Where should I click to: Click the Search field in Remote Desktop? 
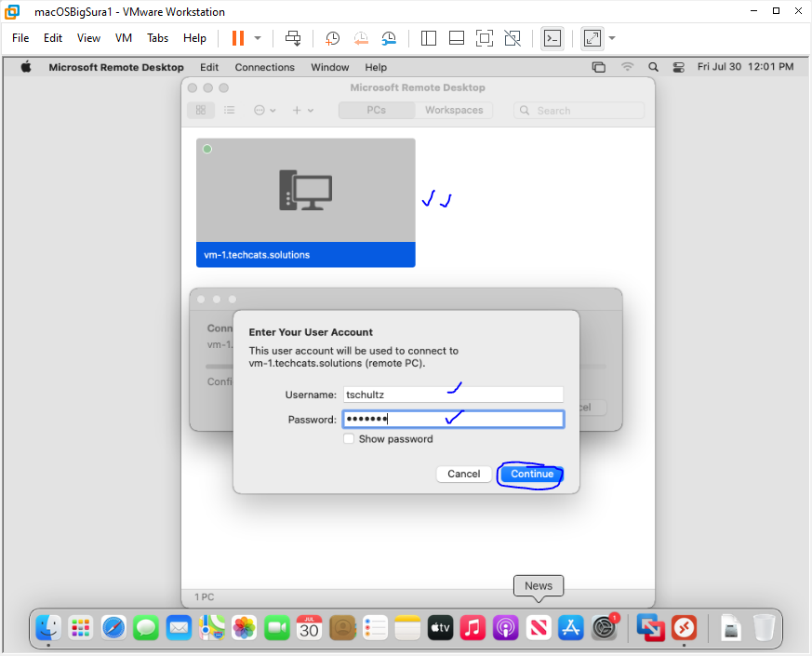(579, 111)
